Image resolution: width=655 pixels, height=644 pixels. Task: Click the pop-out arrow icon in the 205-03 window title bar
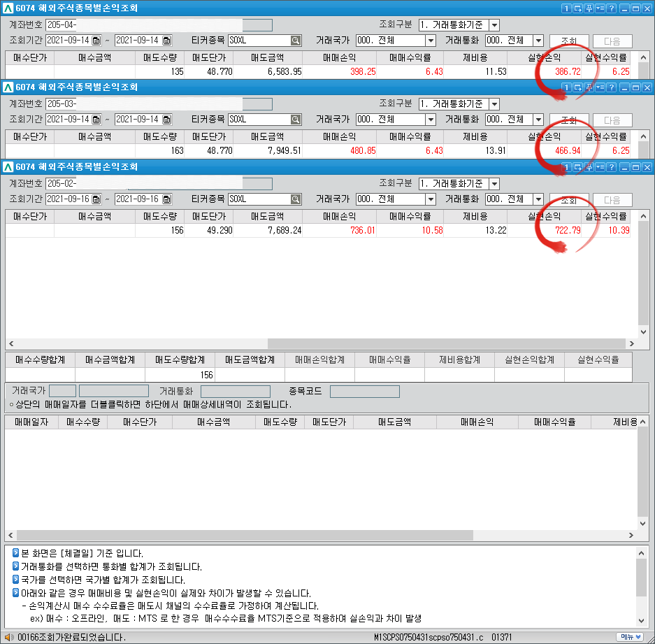[x=577, y=87]
